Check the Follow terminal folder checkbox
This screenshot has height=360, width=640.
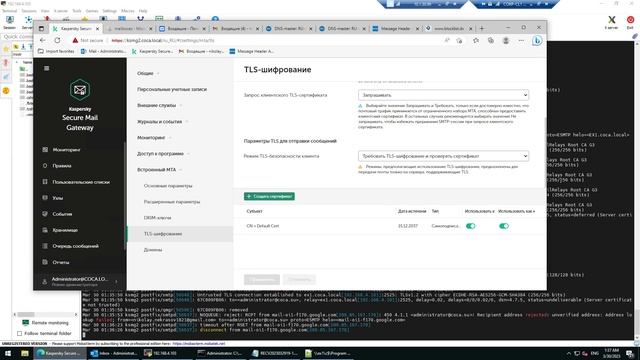(x=20, y=333)
